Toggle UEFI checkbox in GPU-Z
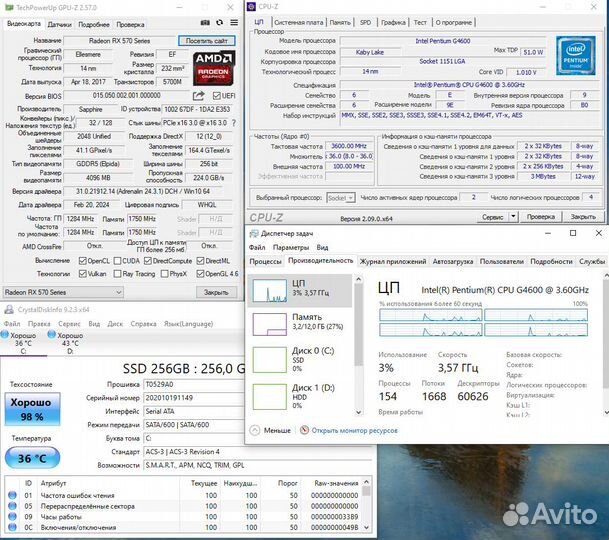609x540 pixels. pyautogui.click(x=216, y=96)
